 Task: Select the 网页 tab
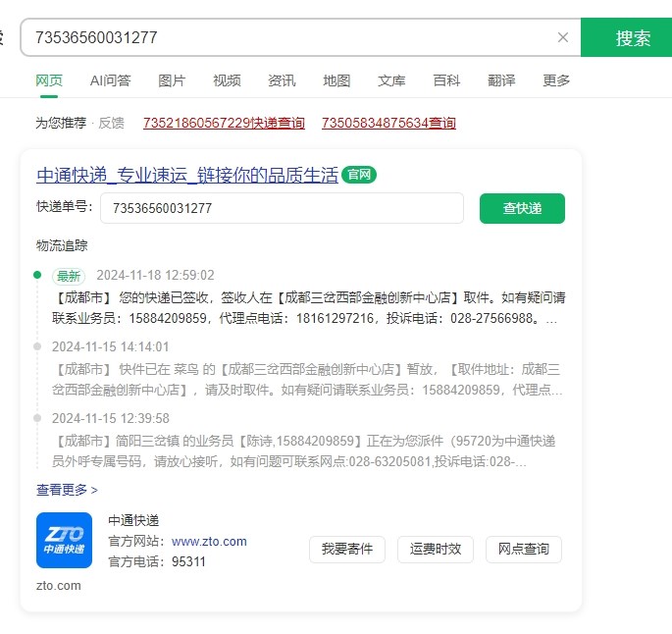click(x=49, y=80)
